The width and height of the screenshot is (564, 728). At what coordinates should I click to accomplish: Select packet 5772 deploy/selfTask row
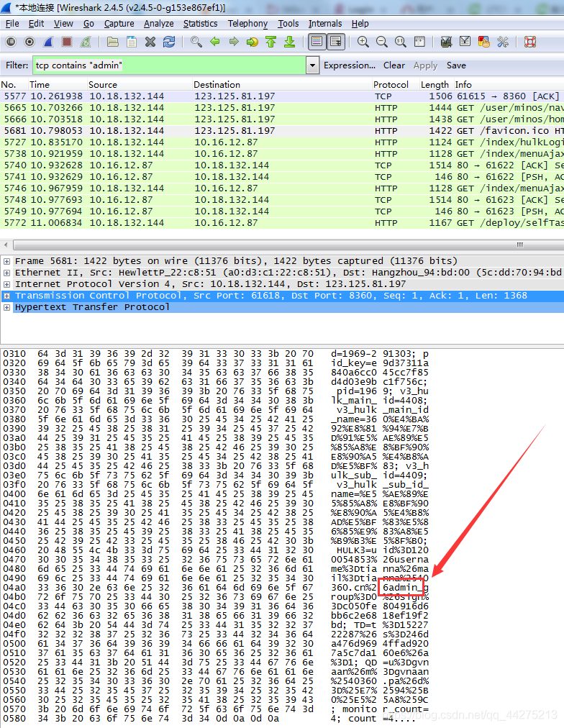[x=282, y=223]
